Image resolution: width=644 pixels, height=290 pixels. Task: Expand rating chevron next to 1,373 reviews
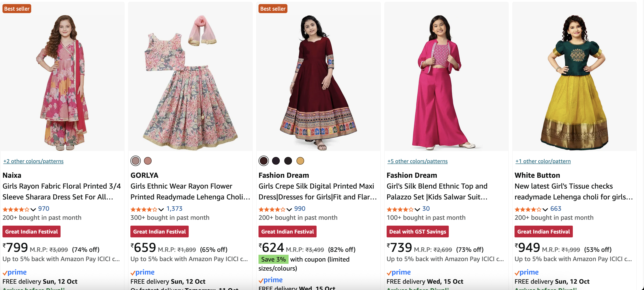point(161,209)
